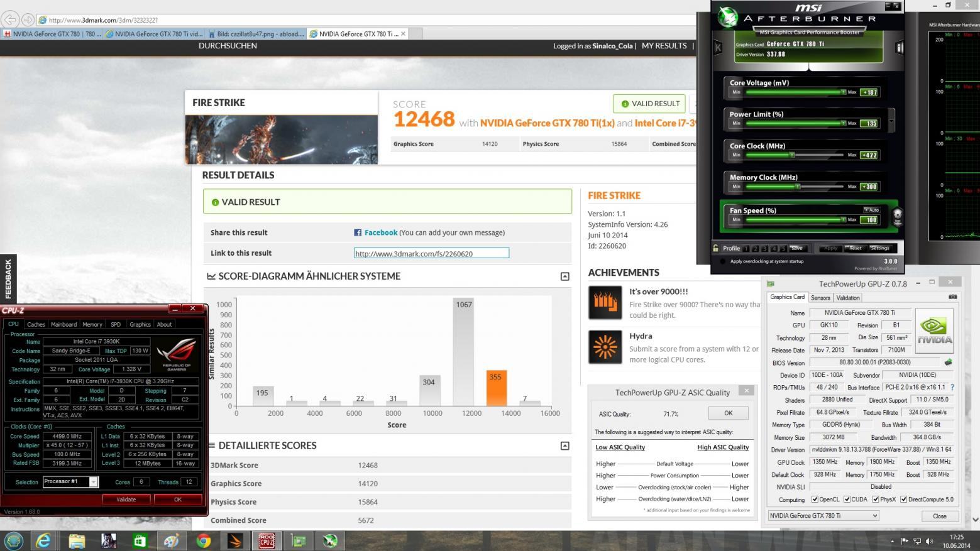
Task: Toggle the CUDA checkbox in GPU-Z
Action: (847, 499)
